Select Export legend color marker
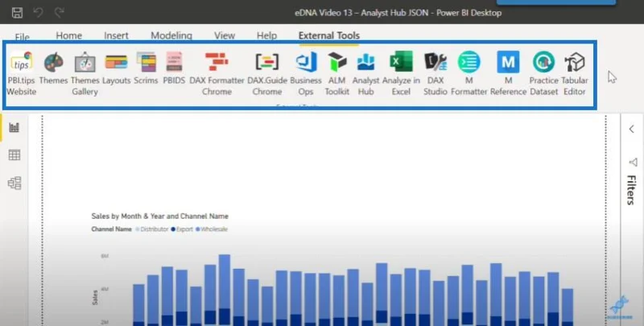Screen dimensions: 644x326 coord(173,229)
